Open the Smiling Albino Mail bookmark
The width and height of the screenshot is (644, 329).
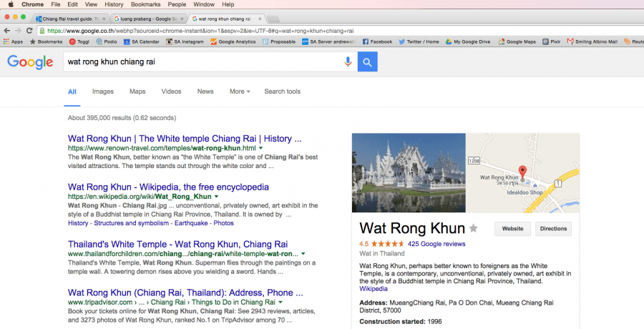click(592, 41)
